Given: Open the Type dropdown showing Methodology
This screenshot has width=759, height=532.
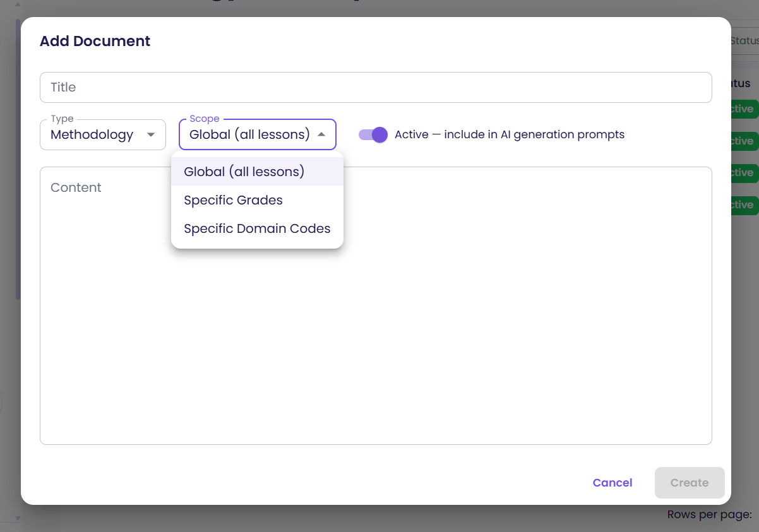Looking at the screenshot, I should 103,134.
